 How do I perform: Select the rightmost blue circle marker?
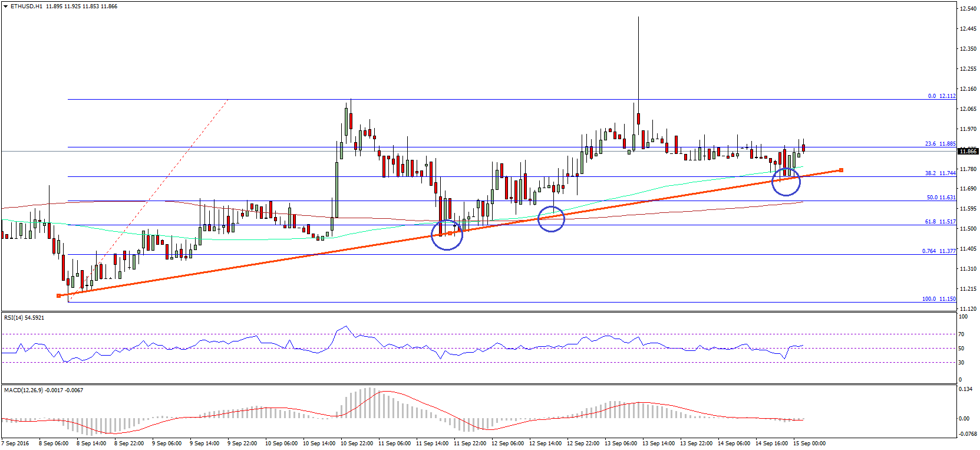(x=786, y=181)
